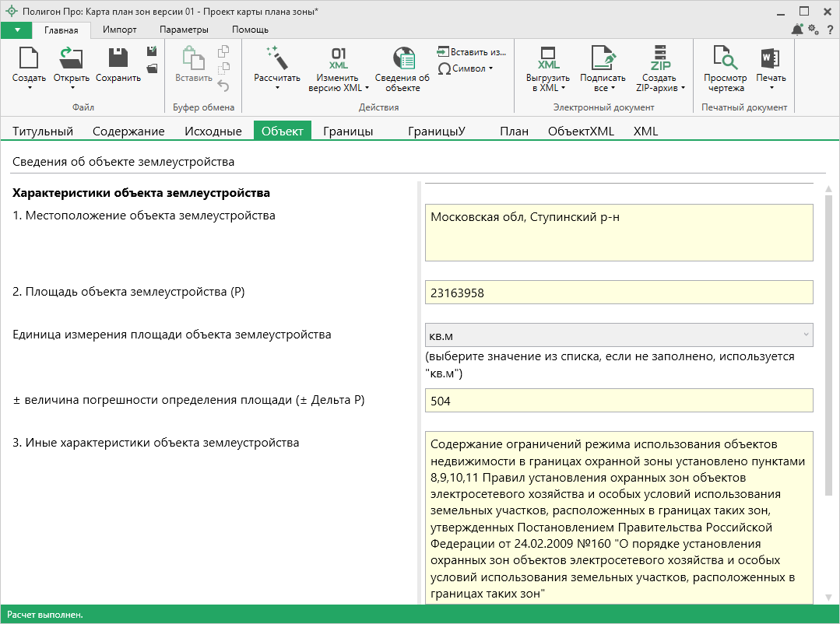Click the Просмотр чертежа preview icon
Image resolution: width=840 pixels, height=624 pixels.
point(725,58)
